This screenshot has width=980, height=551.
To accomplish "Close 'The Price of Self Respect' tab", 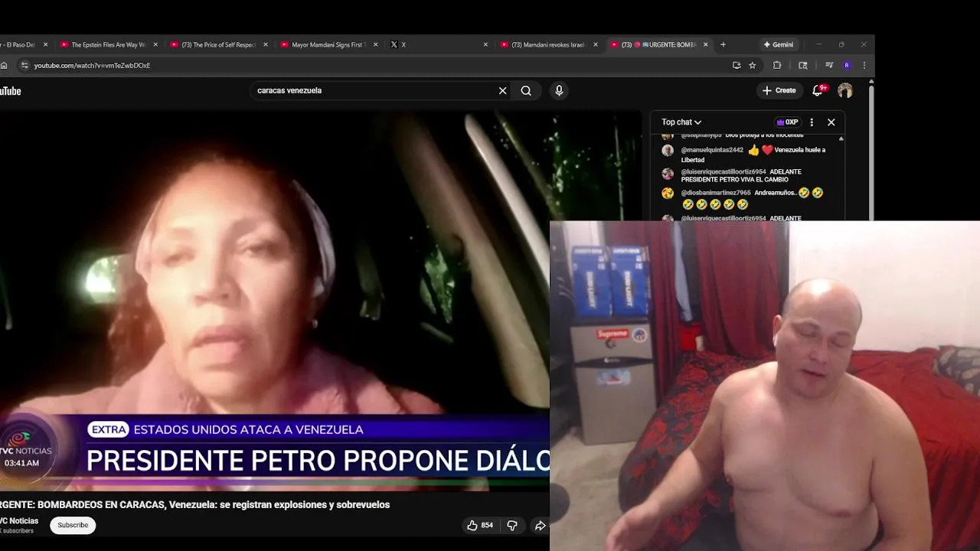I will (x=266, y=44).
